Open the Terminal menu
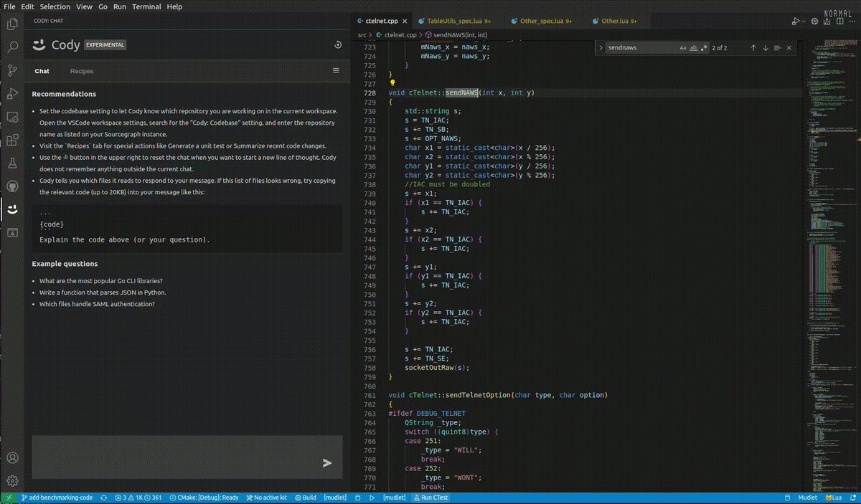Image resolution: width=861 pixels, height=504 pixels. click(x=146, y=6)
